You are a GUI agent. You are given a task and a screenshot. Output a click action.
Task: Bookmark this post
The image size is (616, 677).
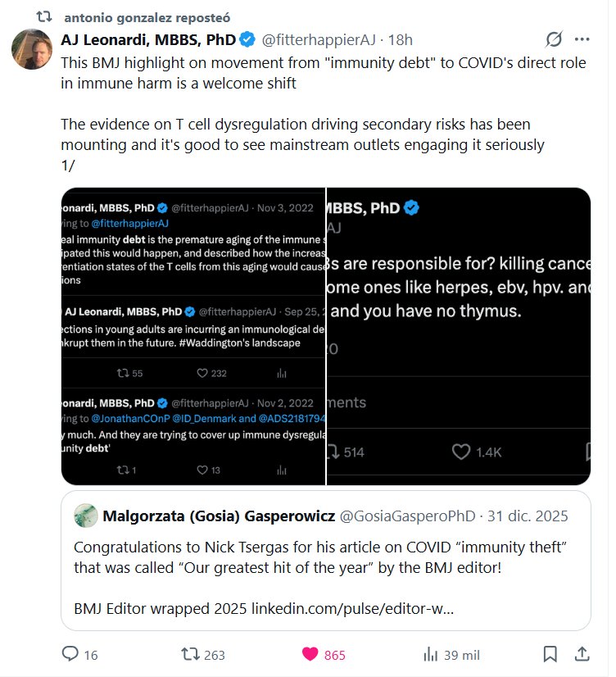click(x=550, y=654)
